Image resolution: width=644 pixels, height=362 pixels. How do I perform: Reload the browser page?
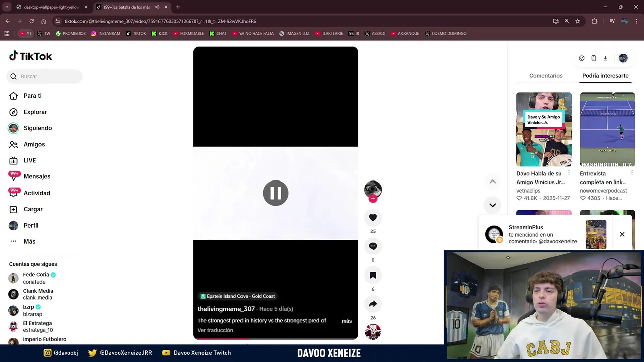click(x=31, y=21)
